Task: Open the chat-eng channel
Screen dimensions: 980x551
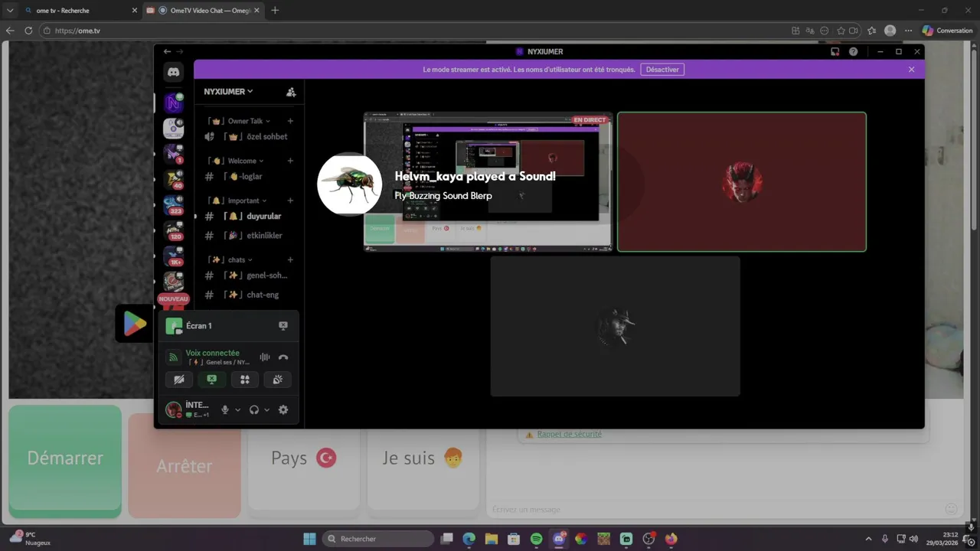Action: tap(250, 295)
